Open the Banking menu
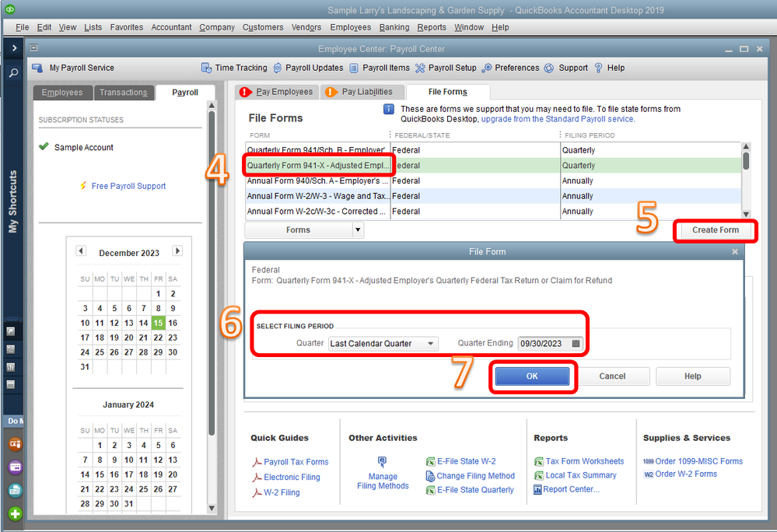 pos(394,27)
